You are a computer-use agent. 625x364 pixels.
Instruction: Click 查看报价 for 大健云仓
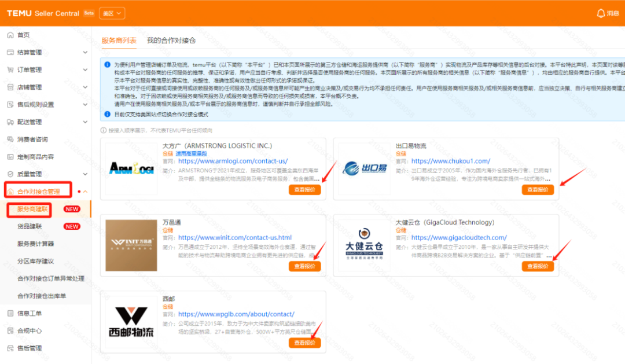(x=538, y=266)
